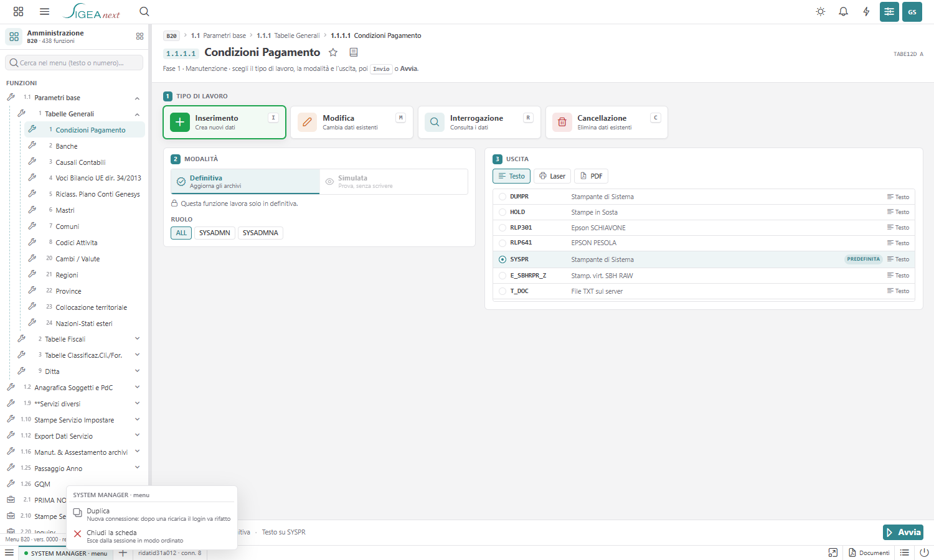This screenshot has width=934, height=560.
Task: Expand Anagrafica Soggetti e PdC
Action: pos(137,388)
